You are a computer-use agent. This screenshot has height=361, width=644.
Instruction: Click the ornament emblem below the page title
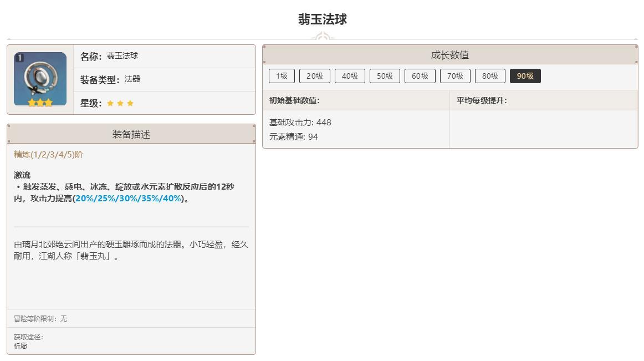322,38
